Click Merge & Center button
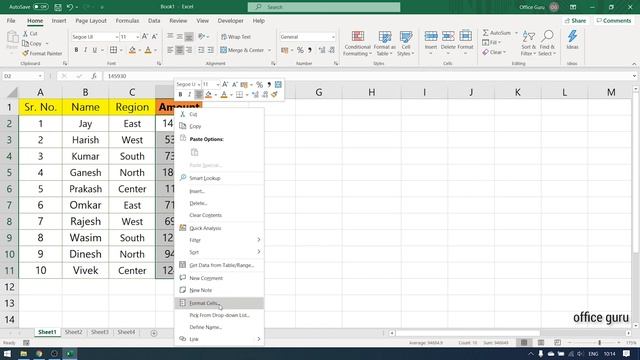This screenshot has height=360, width=640. [242, 50]
